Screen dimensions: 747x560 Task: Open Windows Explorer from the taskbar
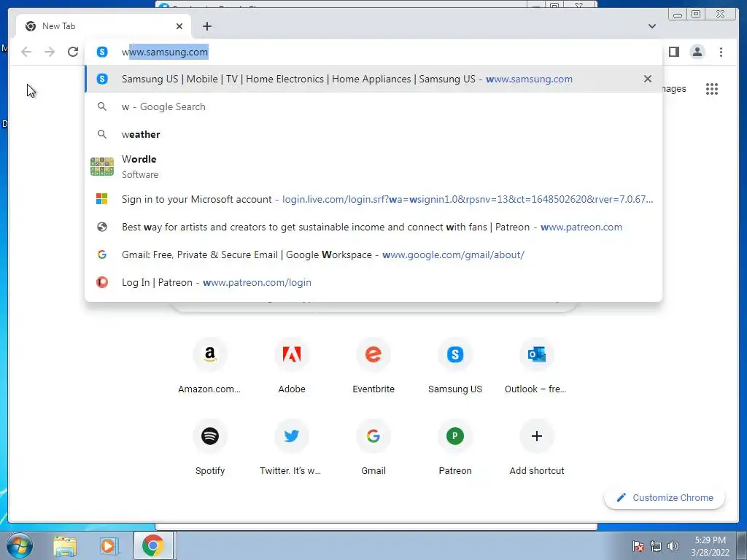tap(65, 546)
